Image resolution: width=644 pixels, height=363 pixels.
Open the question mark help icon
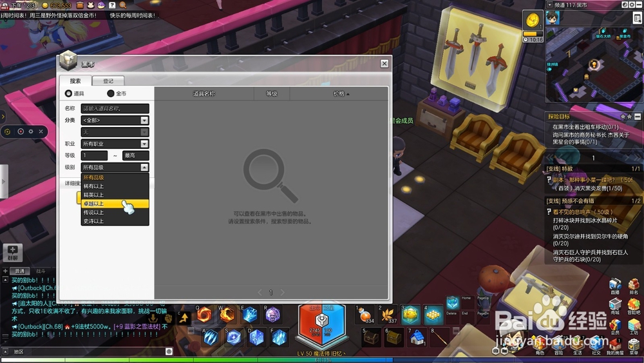[x=112, y=5]
